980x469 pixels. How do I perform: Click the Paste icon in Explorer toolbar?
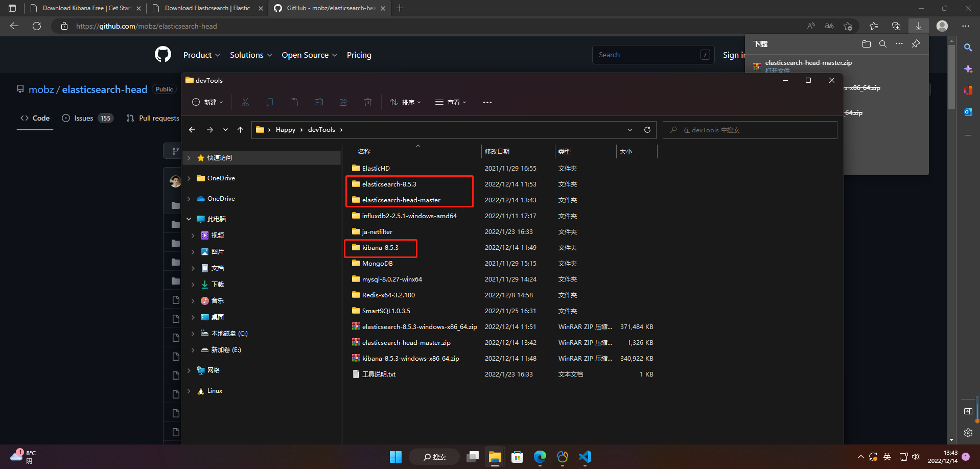coord(294,102)
